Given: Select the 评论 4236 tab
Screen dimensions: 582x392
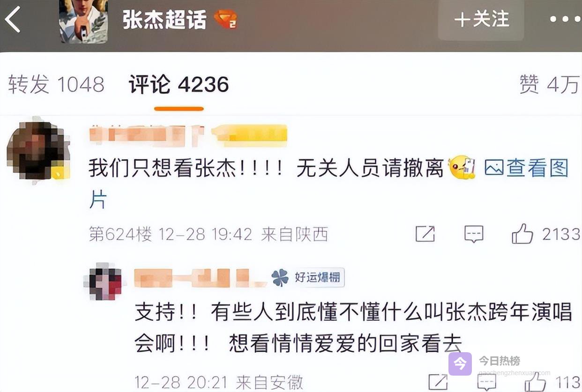Looking at the screenshot, I should pyautogui.click(x=179, y=85).
